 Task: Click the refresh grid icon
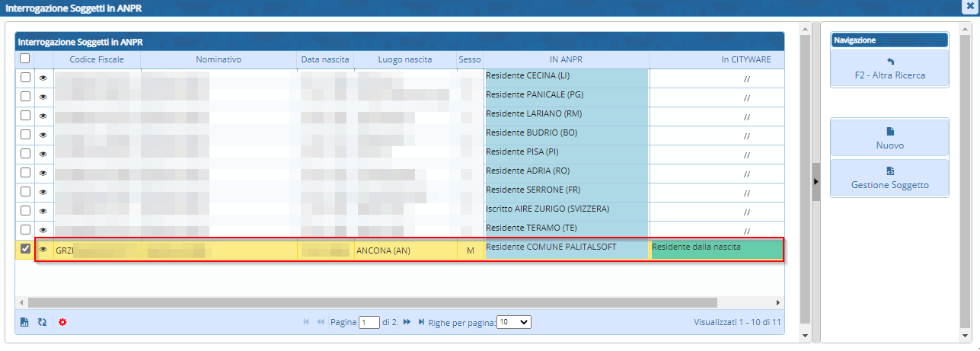43,322
